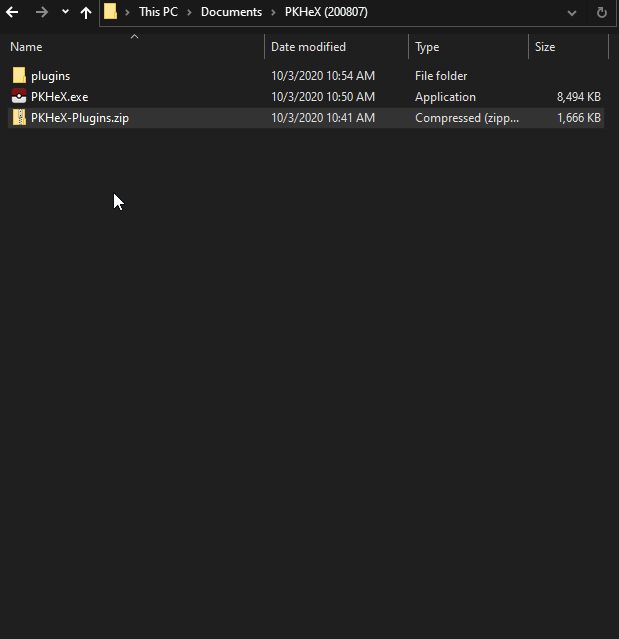The width and height of the screenshot is (619, 639).
Task: Sort by Type column header
Action: (427, 47)
